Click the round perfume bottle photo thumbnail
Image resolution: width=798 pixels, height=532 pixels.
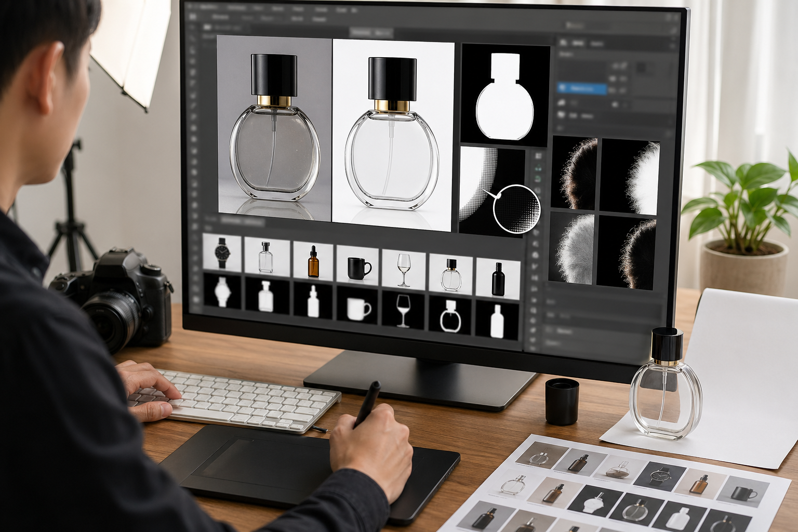click(x=451, y=274)
